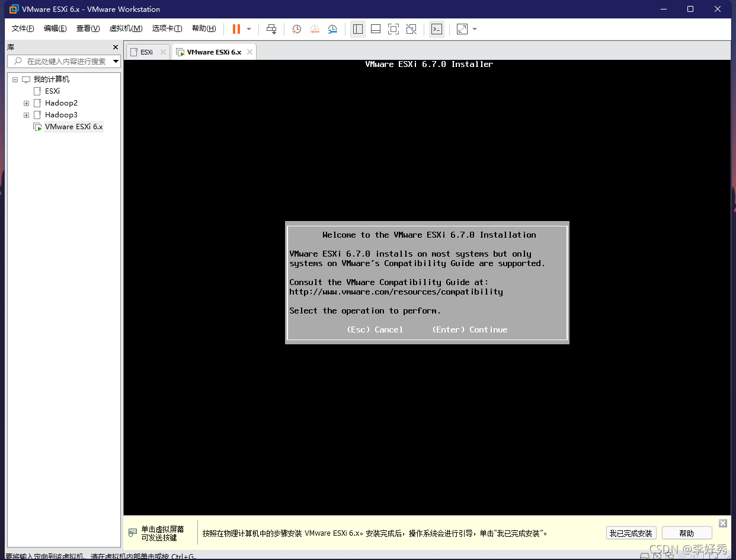Select Hadoop3 in the library tree
Screen dimensions: 736x560
point(61,115)
